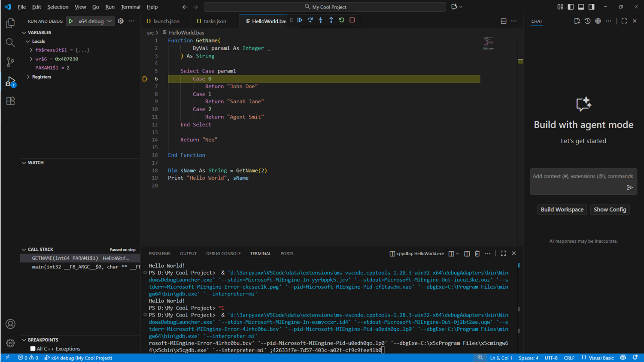
Task: Open the Extensions view in activity bar
Action: coord(10,101)
